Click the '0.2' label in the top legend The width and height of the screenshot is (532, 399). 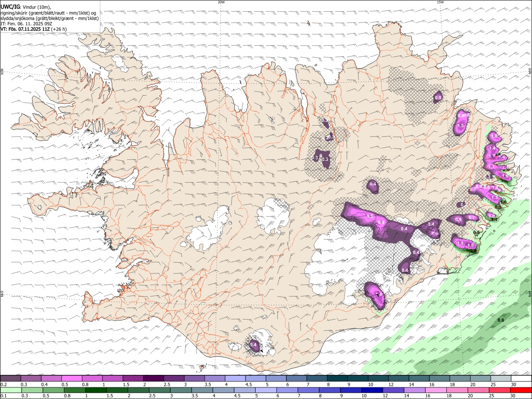point(4,384)
